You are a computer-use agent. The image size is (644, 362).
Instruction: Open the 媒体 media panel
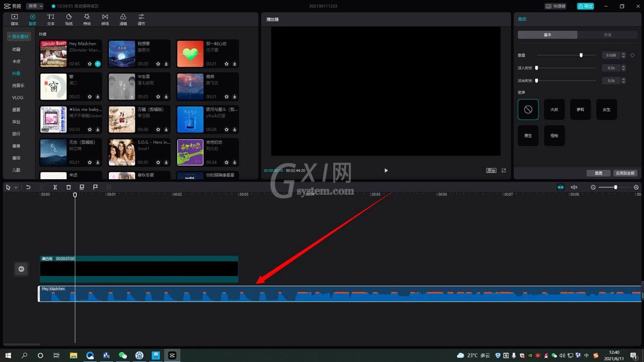(x=14, y=19)
